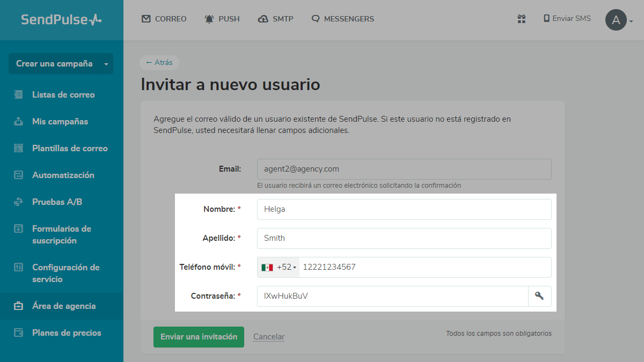Focus the Nombre input field
The width and height of the screenshot is (644, 362).
pos(404,209)
